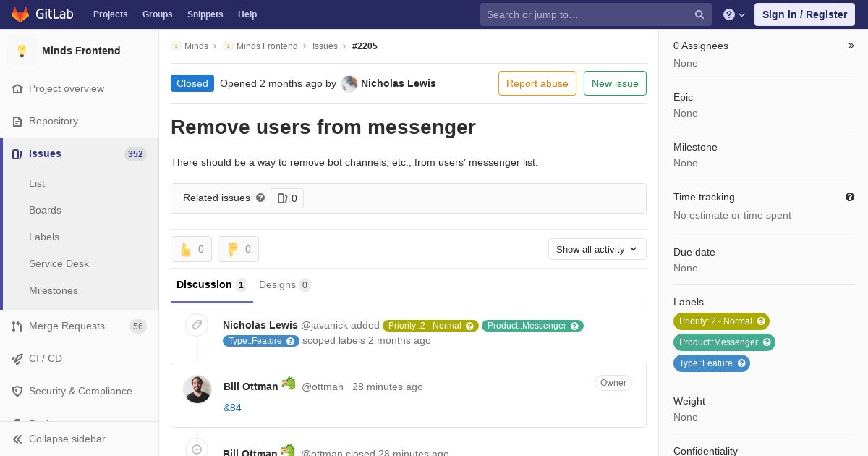Click the Merge Requests icon
Image resolution: width=868 pixels, height=456 pixels.
click(x=17, y=326)
